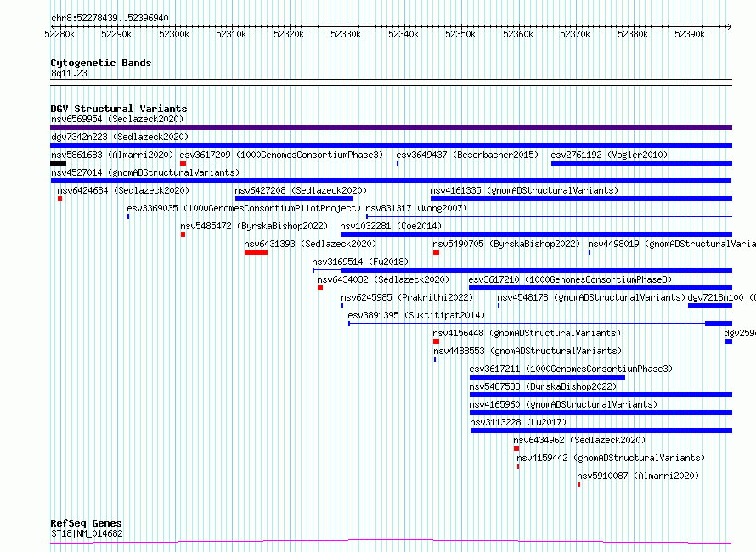
Task: Select the red nsv6424684 variant marker
Action: 59,199
